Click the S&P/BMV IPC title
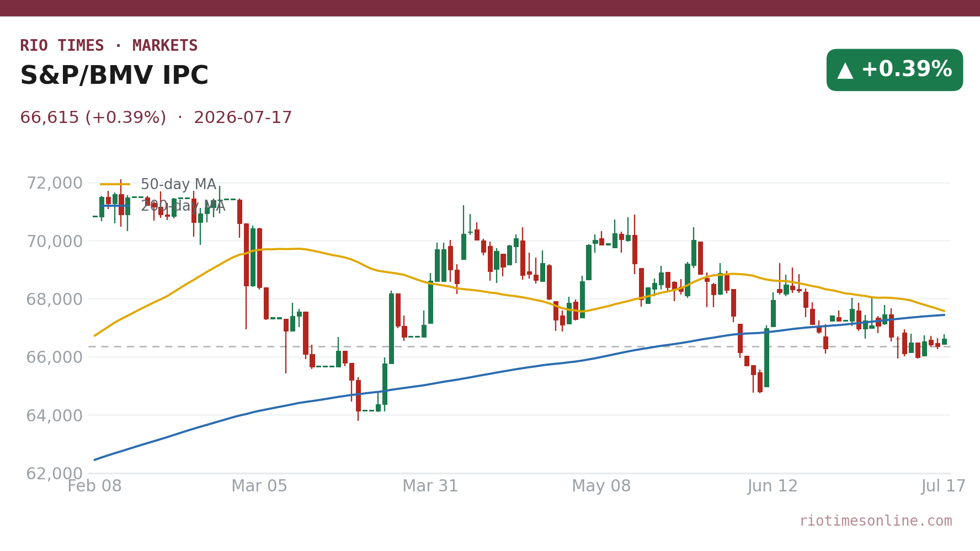 [114, 76]
